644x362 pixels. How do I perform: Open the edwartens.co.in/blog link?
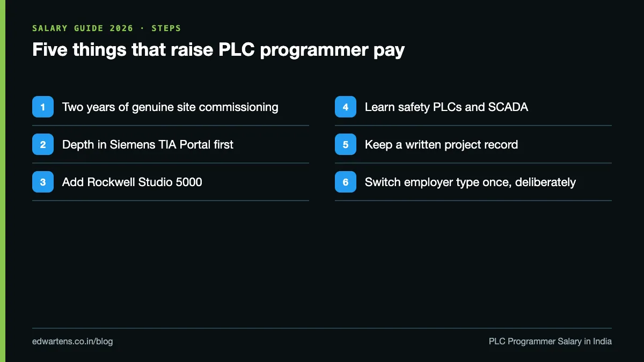tap(72, 341)
